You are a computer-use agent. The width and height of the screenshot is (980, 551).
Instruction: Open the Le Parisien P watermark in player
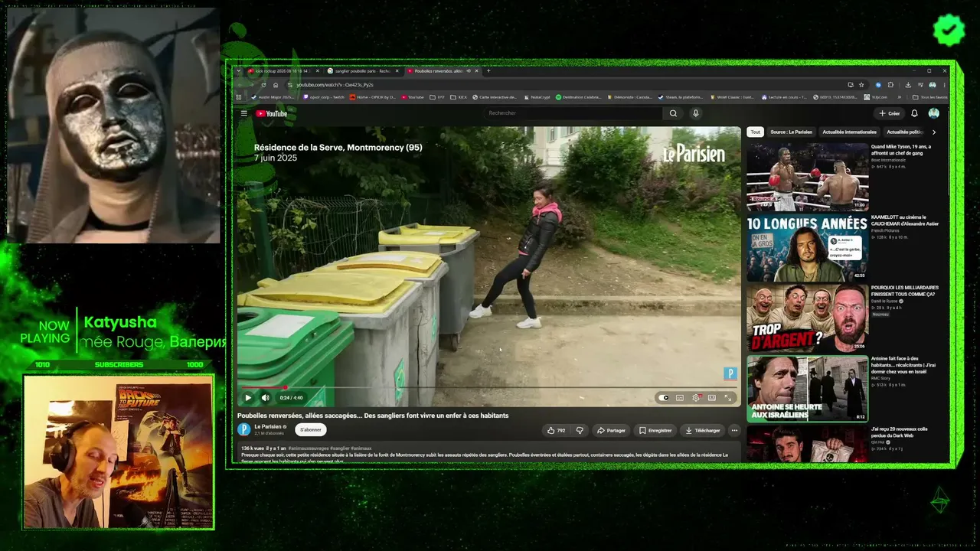(x=730, y=373)
